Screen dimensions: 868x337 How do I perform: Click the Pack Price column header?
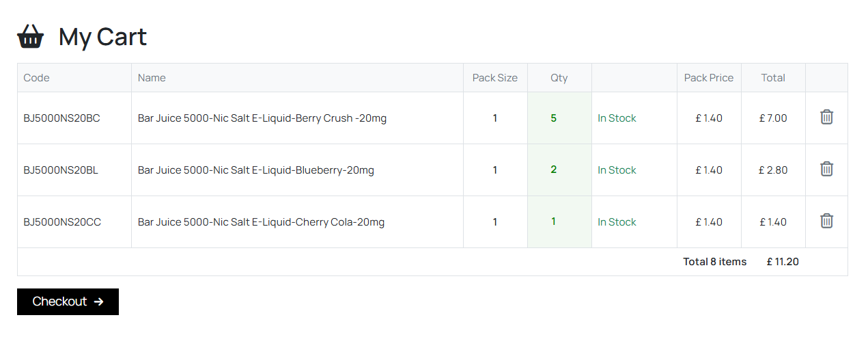pyautogui.click(x=709, y=78)
